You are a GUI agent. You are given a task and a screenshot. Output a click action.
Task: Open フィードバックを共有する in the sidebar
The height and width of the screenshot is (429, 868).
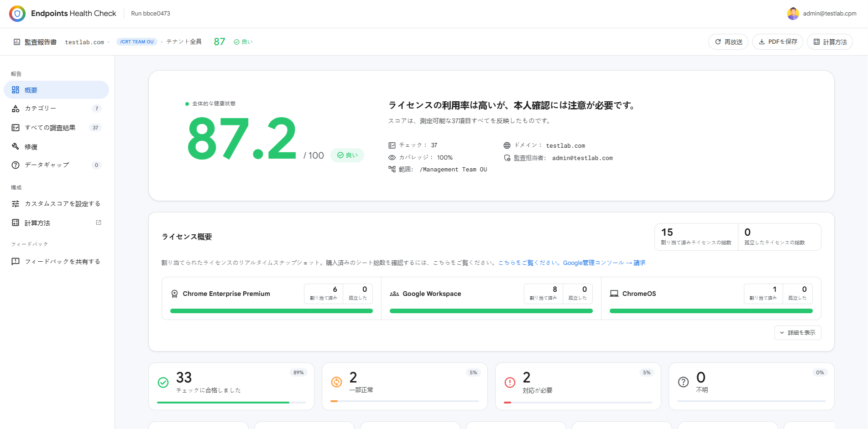(57, 262)
